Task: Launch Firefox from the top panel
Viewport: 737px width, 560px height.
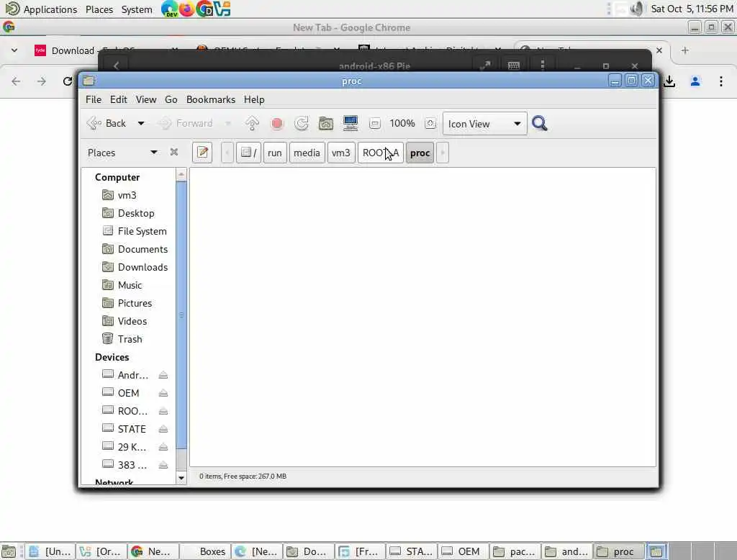Action: pos(186,9)
